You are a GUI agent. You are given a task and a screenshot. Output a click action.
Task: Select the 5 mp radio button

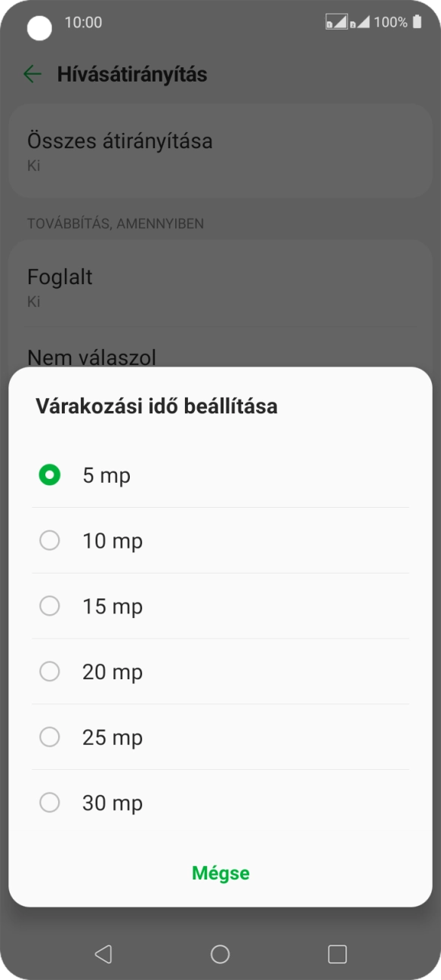[50, 475]
